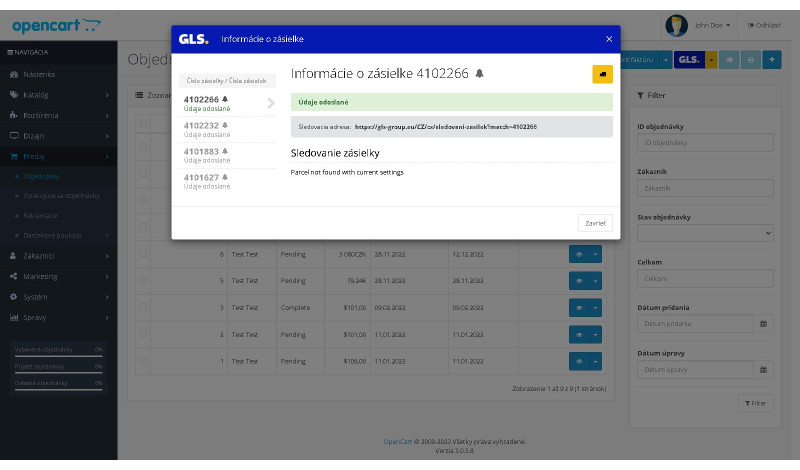Open action dropdown for order 1
Viewport: 800px width, 470px height.
click(595, 361)
